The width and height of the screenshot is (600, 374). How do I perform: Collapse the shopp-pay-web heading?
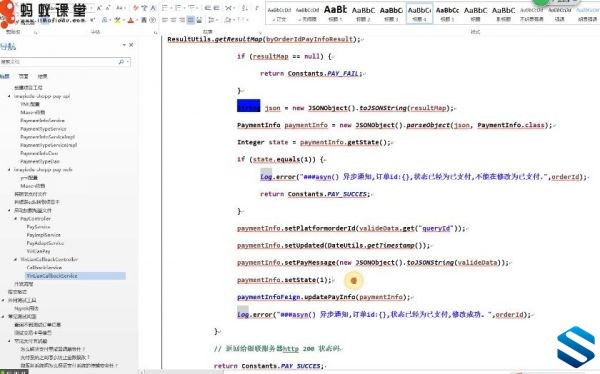click(9, 170)
